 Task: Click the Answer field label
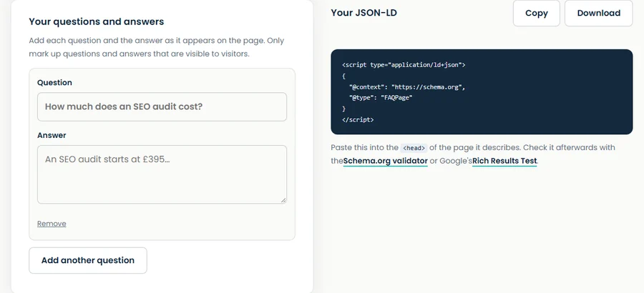(x=52, y=135)
